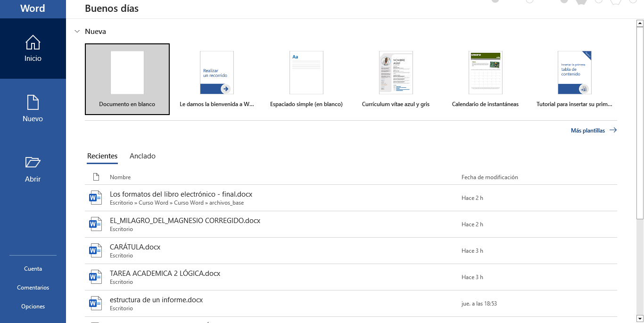Sort by the Nombre column header
Screen dimensions: 644x323
[120, 177]
